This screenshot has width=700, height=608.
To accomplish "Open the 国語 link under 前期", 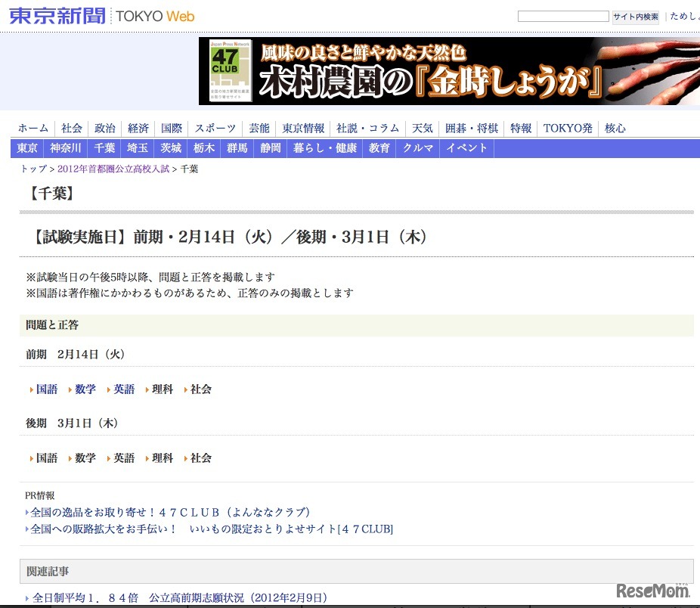I will [46, 389].
